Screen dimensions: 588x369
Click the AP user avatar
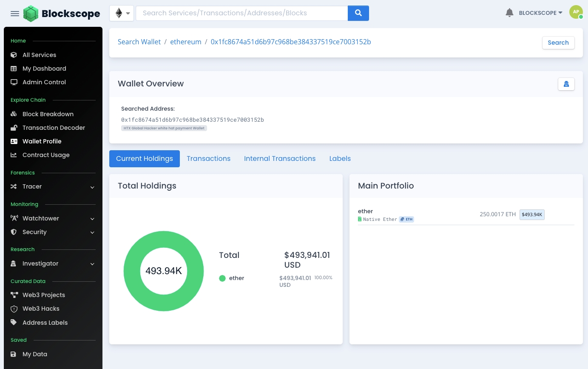(576, 12)
